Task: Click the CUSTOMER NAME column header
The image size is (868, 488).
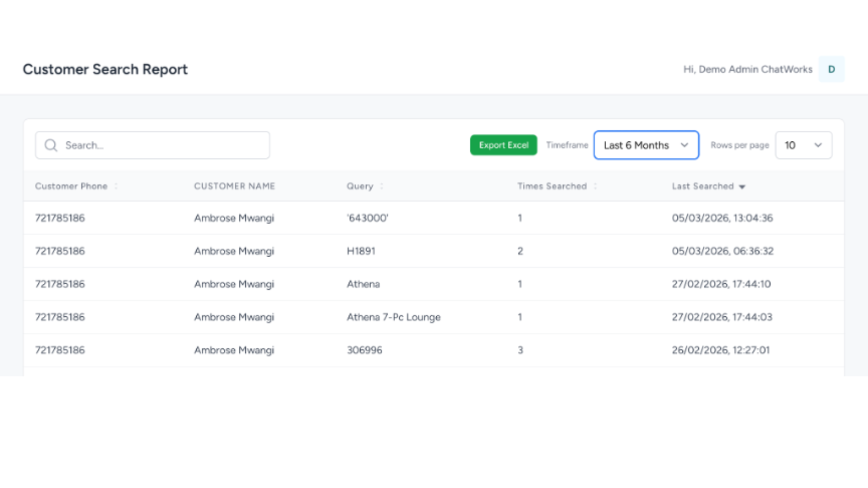Action: tap(235, 186)
